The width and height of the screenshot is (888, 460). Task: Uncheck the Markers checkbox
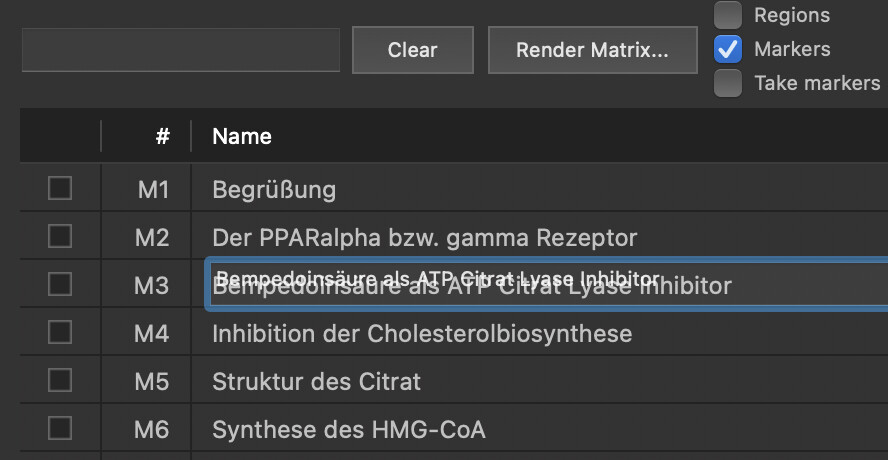[x=728, y=48]
